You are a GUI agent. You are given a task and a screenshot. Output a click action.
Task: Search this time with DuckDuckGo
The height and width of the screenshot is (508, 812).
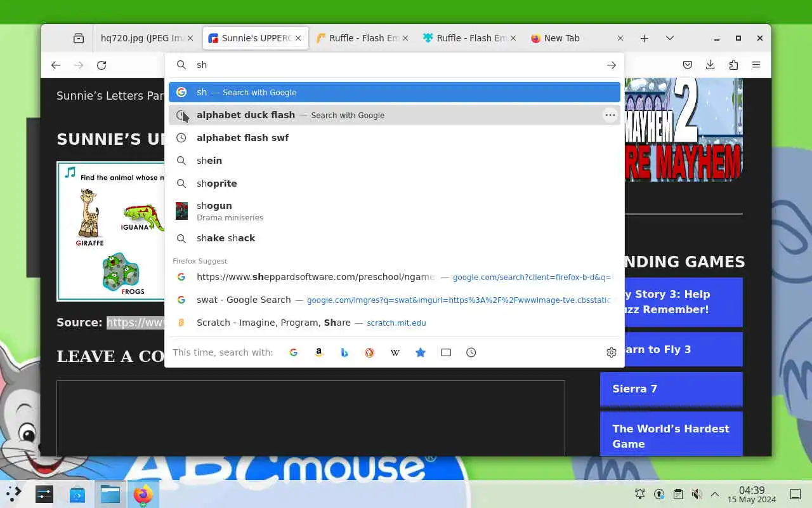(x=370, y=352)
